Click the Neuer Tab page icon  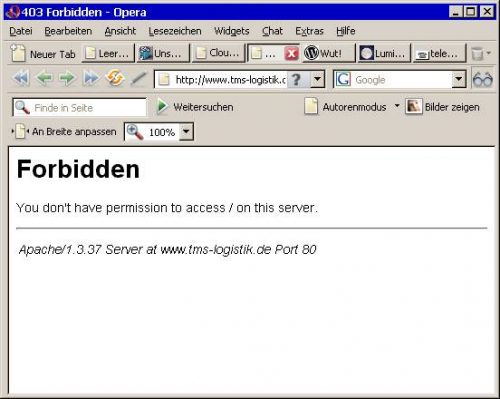point(18,53)
